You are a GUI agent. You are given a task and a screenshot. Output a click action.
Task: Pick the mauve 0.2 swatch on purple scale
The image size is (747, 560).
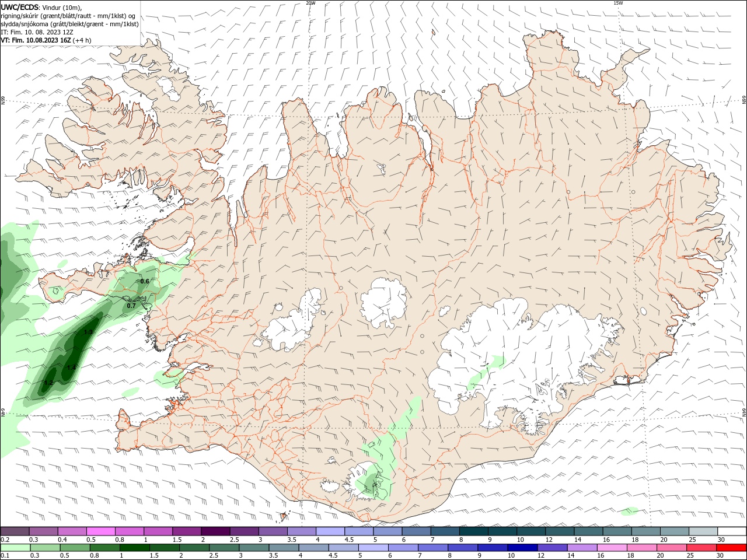15,531
